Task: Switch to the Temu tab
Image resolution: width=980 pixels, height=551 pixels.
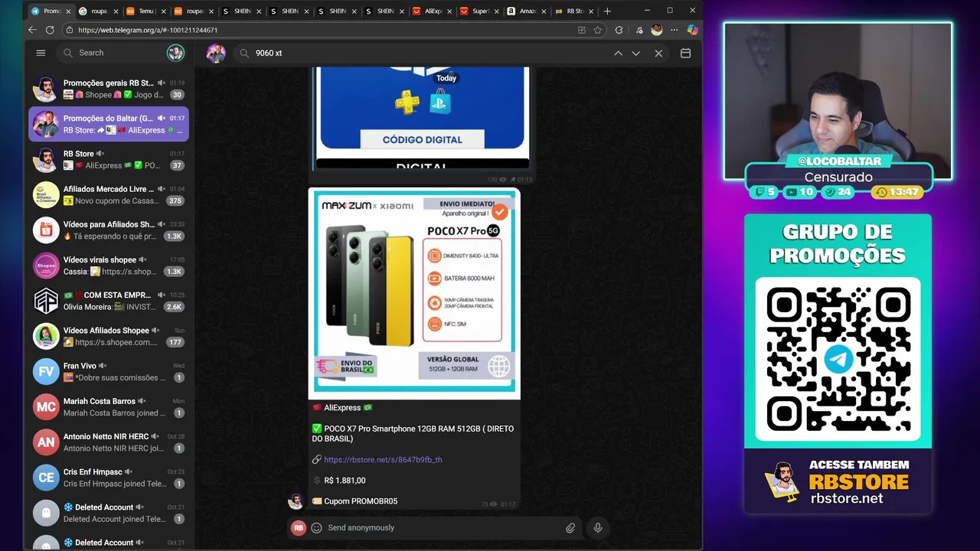Action: coord(145,11)
